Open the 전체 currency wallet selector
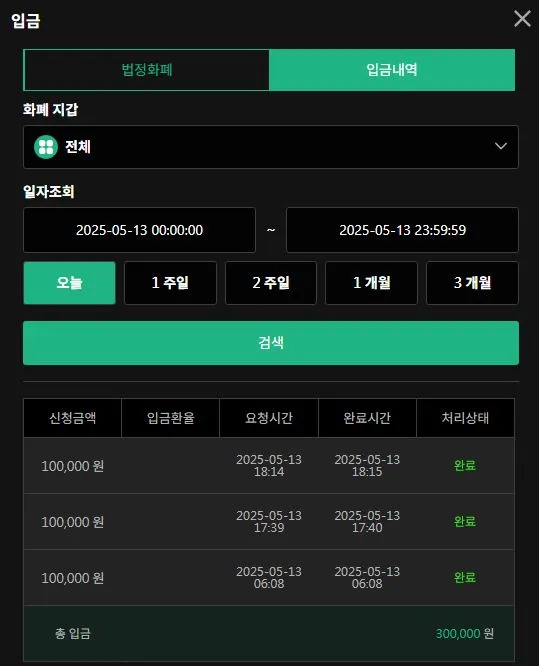The height and width of the screenshot is (666, 539). point(271,147)
